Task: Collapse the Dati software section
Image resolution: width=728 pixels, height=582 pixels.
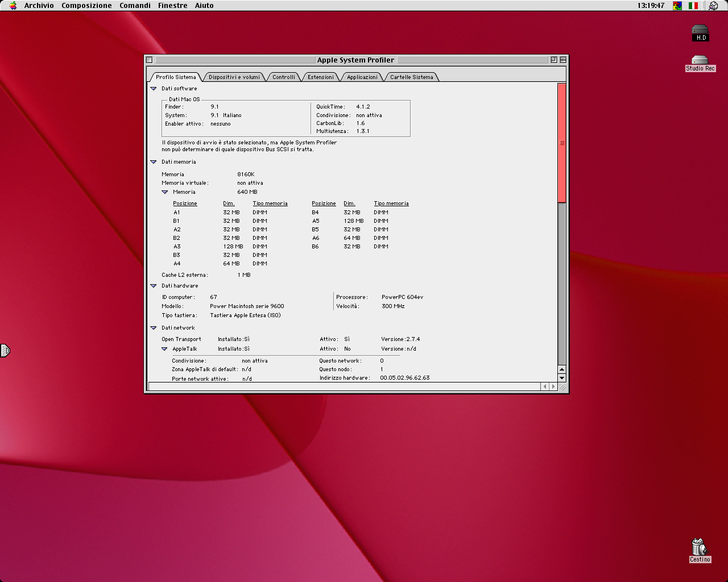Action: coord(153,89)
